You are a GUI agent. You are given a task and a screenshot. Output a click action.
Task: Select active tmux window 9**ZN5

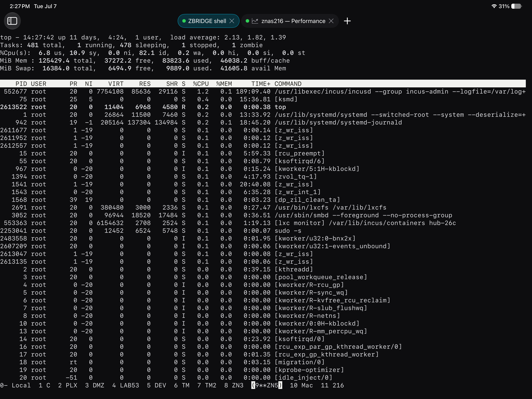(x=267, y=385)
